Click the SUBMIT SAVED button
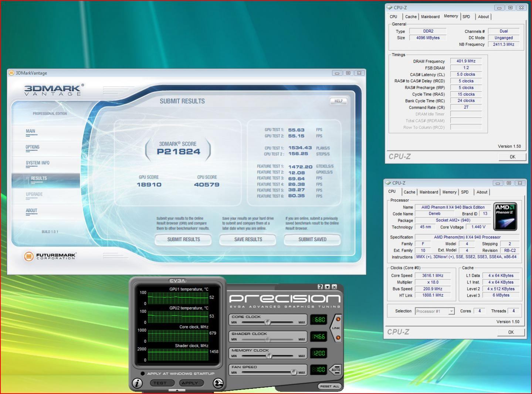 pos(312,240)
